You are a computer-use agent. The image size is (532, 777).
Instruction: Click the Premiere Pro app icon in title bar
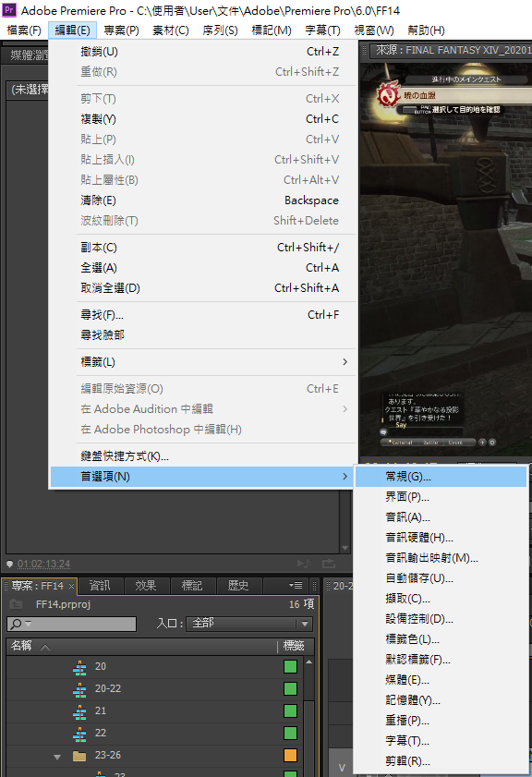(x=9, y=9)
